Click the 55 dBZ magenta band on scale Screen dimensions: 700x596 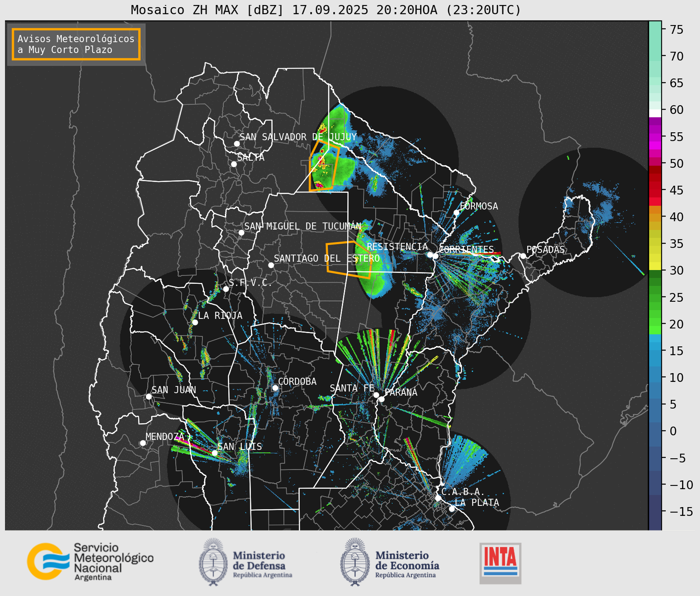[655, 137]
